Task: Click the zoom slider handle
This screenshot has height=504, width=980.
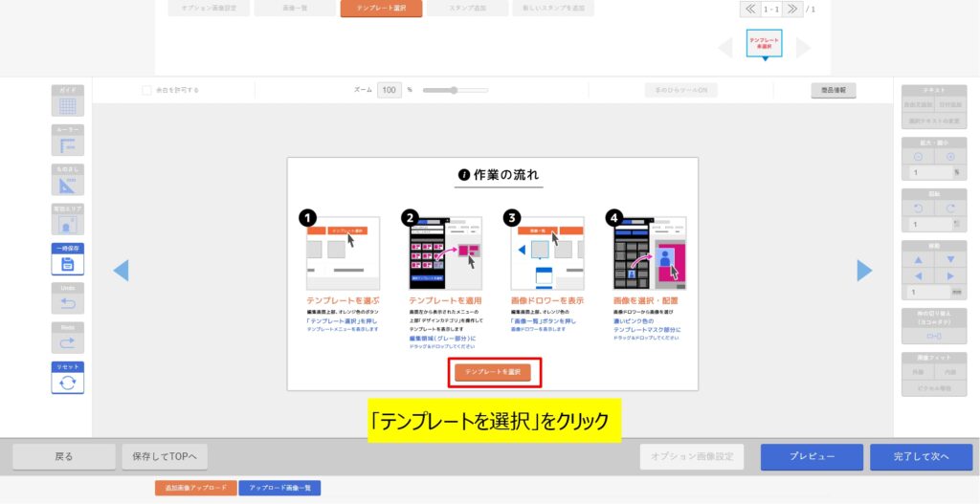Action: [x=454, y=91]
